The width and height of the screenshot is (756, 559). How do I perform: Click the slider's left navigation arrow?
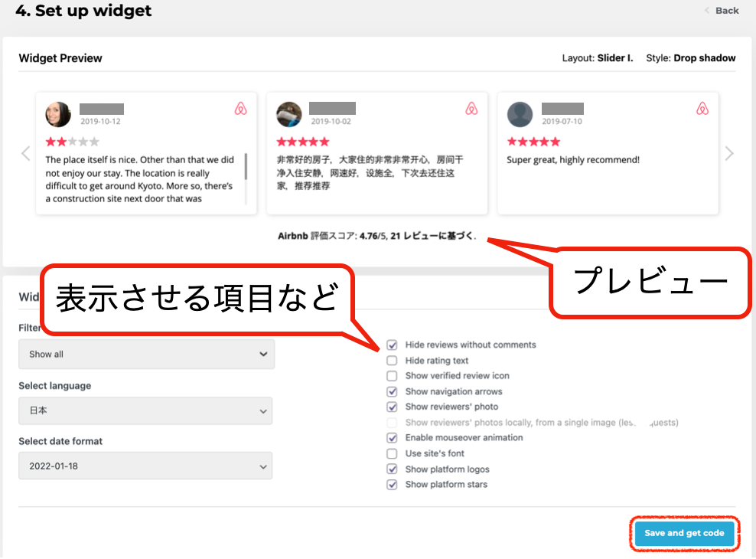[x=26, y=153]
